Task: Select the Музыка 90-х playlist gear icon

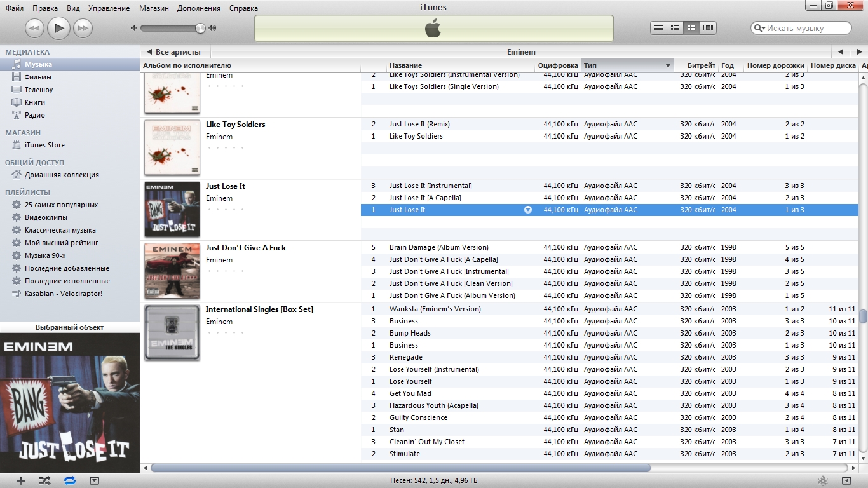Action: pyautogui.click(x=17, y=255)
